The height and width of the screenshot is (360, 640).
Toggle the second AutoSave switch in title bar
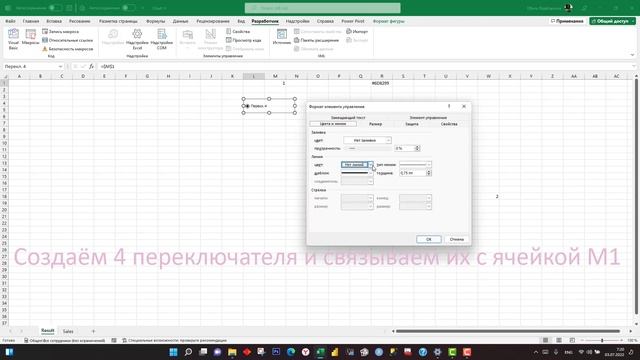click(129, 8)
